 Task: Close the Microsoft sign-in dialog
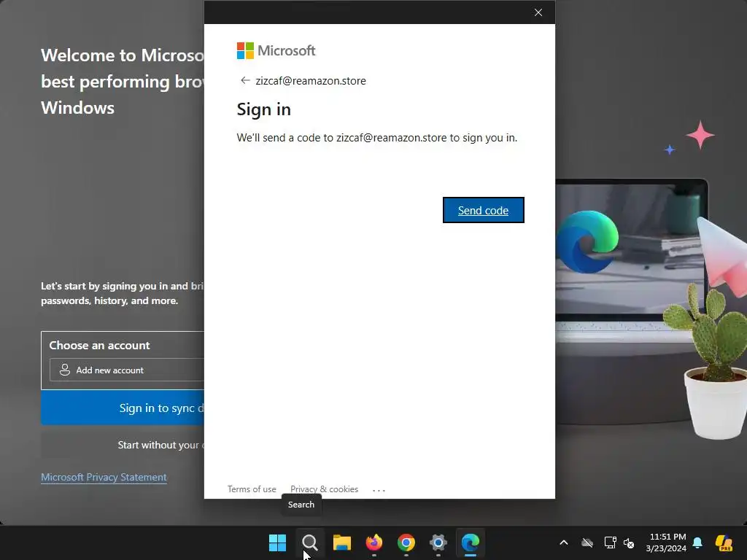click(538, 12)
